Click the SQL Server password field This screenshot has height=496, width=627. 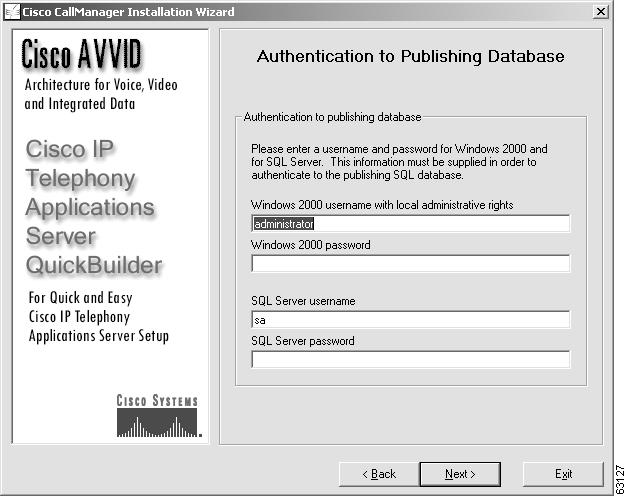pyautogui.click(x=411, y=359)
